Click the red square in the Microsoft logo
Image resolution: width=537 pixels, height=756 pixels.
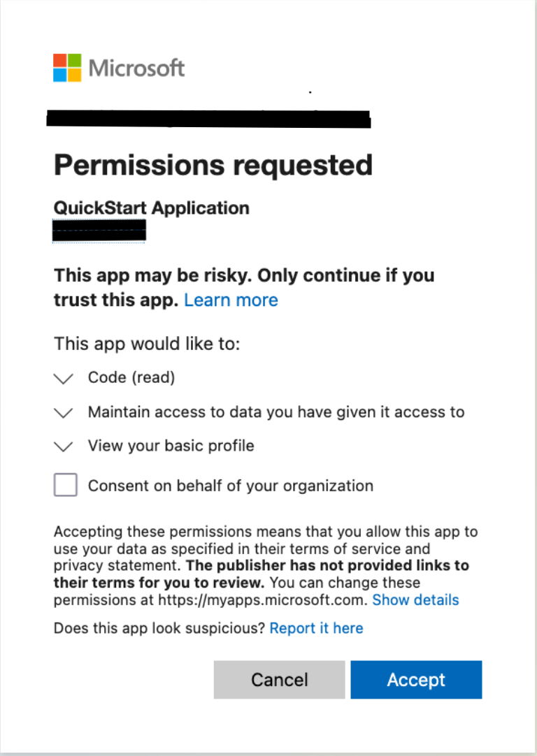pyautogui.click(x=59, y=59)
